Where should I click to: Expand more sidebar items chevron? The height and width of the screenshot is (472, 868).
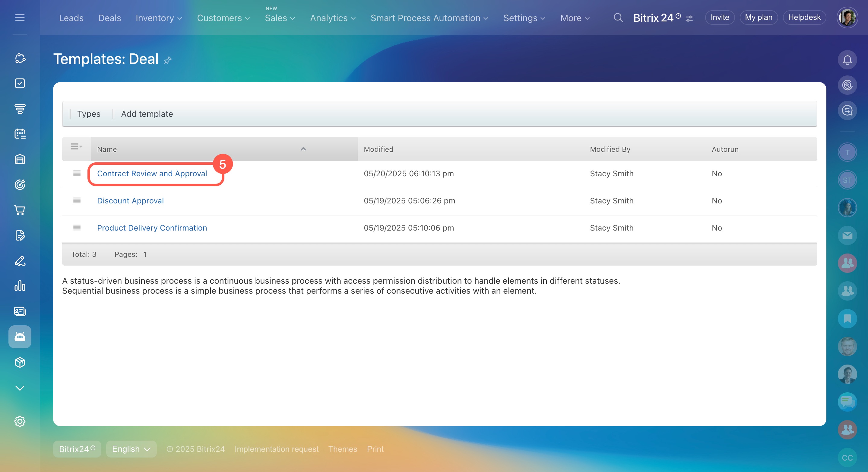coord(20,388)
